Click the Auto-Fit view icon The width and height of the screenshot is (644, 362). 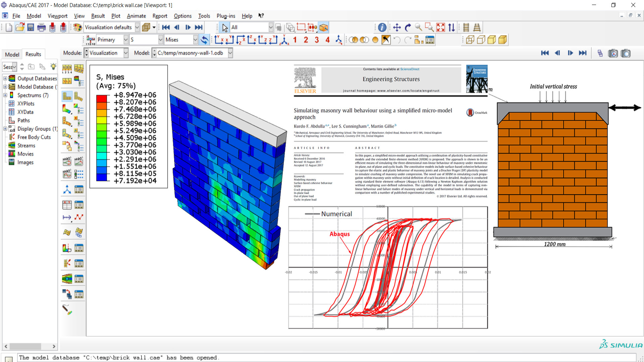click(x=441, y=27)
